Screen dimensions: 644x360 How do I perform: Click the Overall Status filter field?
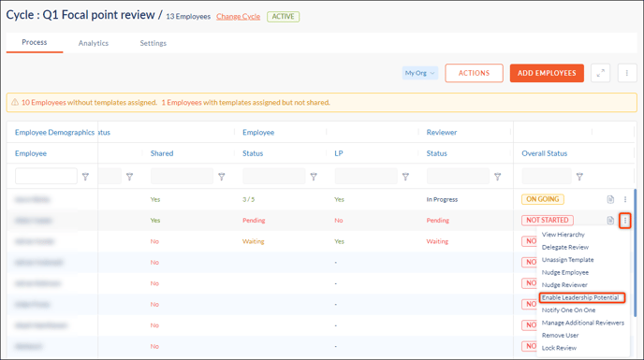point(547,176)
